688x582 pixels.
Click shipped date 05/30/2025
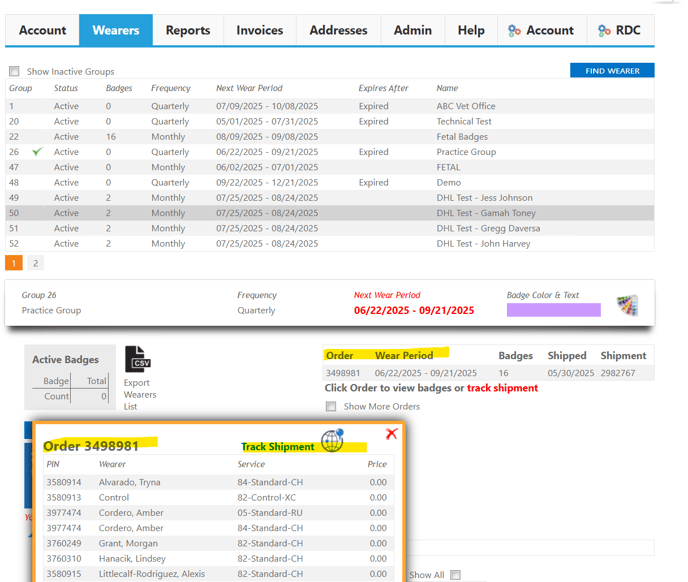pos(570,373)
